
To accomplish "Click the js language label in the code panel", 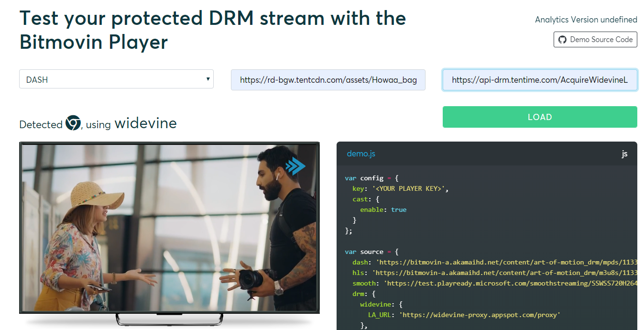I will [624, 154].
